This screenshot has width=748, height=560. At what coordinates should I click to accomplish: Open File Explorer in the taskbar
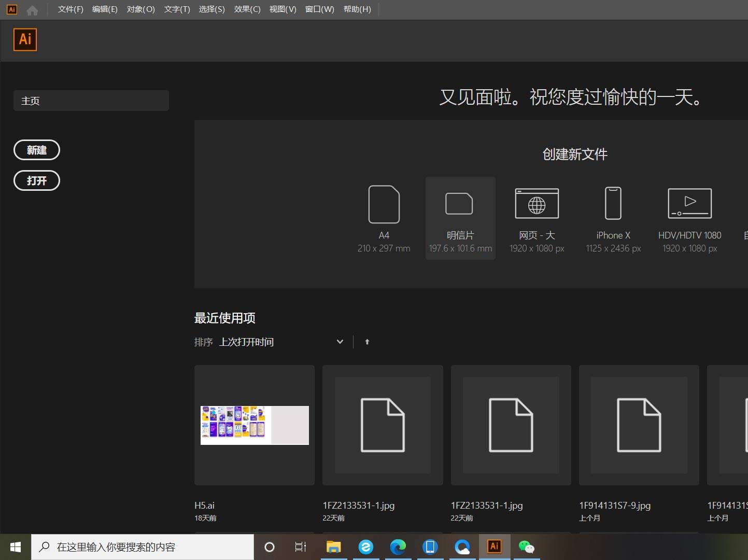[333, 547]
